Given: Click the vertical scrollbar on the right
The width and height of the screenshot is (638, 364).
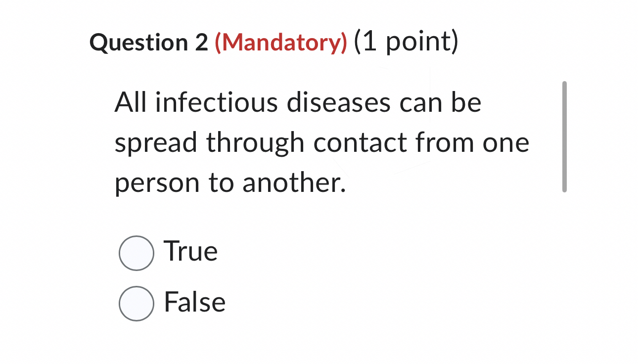Looking at the screenshot, I should tap(565, 137).
